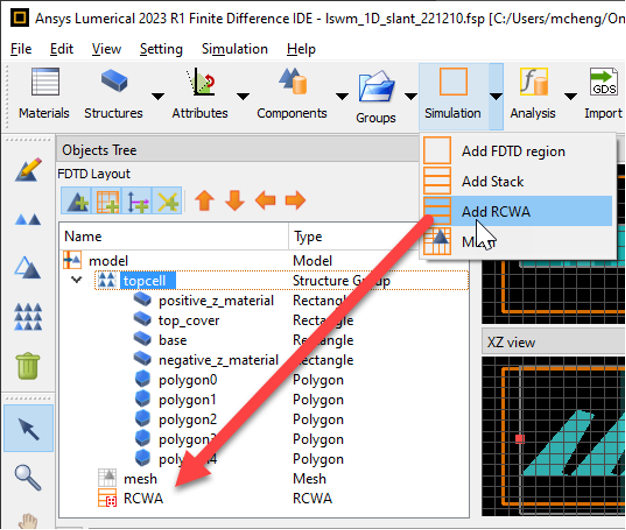This screenshot has height=530, width=626.
Task: Open the Materials database icon
Action: pyautogui.click(x=45, y=82)
